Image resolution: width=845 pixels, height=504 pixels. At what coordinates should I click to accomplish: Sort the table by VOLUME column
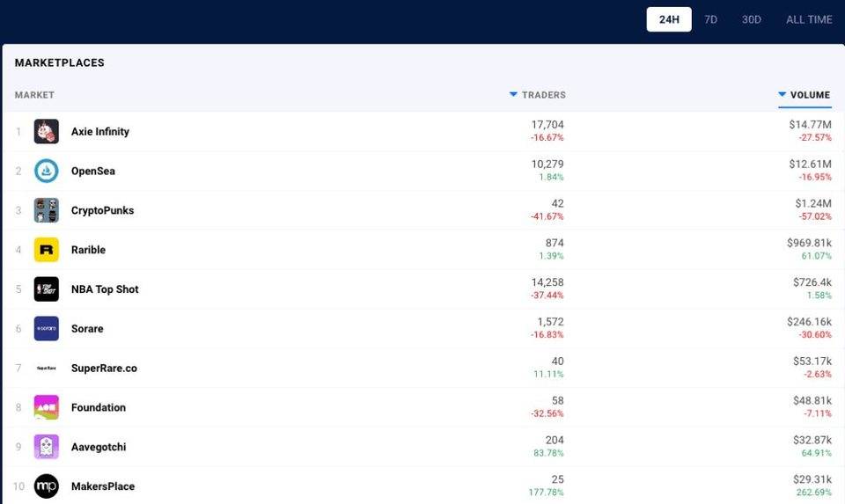805,95
